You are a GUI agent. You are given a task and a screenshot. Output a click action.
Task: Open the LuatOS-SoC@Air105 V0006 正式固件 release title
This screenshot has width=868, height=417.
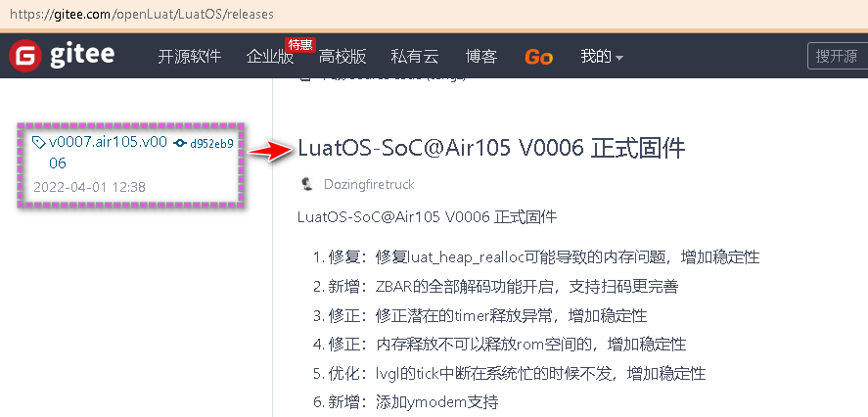pos(491,149)
